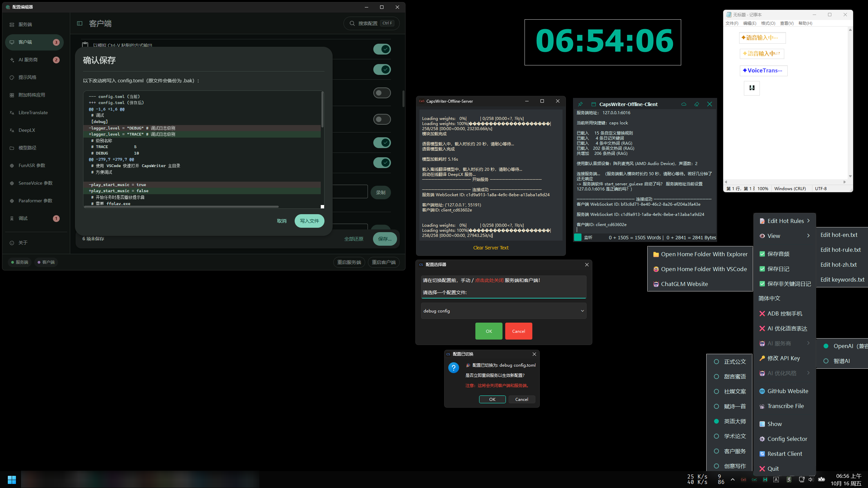Click the volume icon in system tray
Image resolution: width=868 pixels, height=488 pixels.
click(x=811, y=480)
